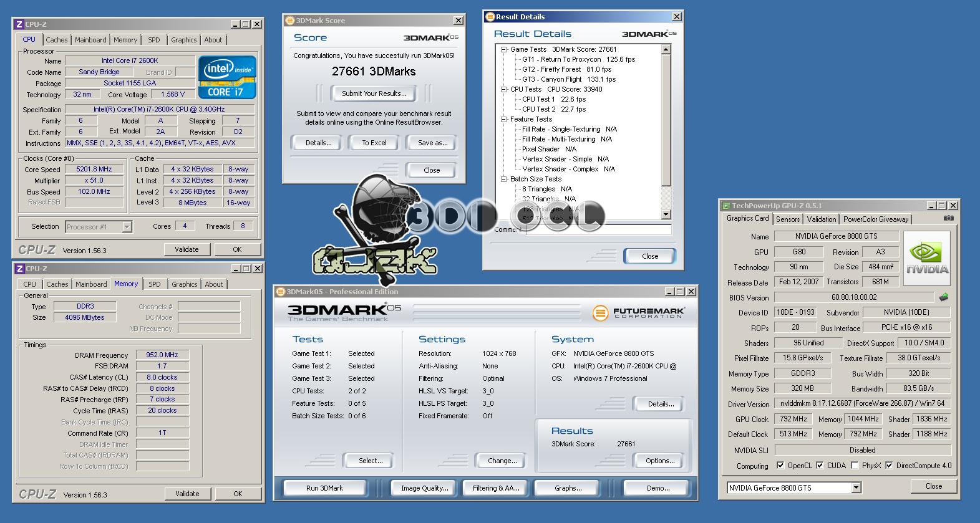Collapse the Batch Size Tests tree node
This screenshot has width=980, height=523.
point(504,179)
